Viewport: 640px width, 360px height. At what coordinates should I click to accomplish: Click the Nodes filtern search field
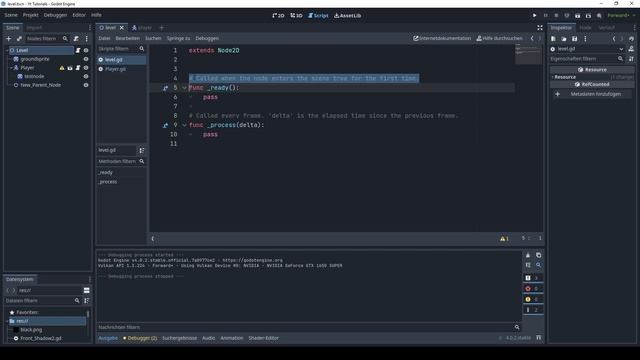(47, 38)
